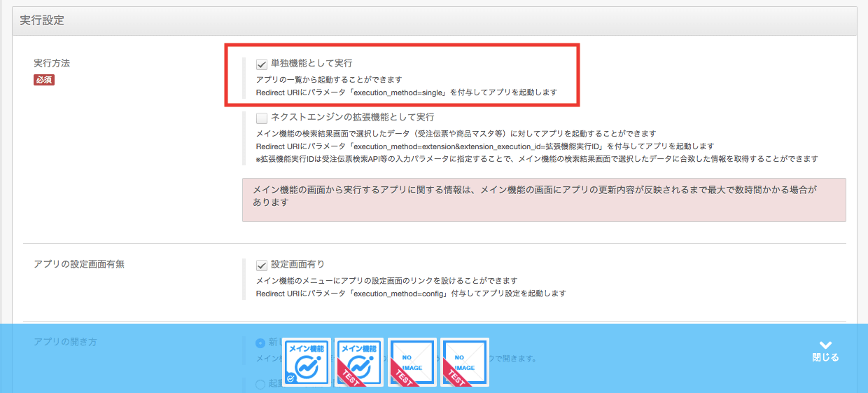Toggle the 設定画面有り checkbox
This screenshot has height=393, width=868.
(262, 265)
